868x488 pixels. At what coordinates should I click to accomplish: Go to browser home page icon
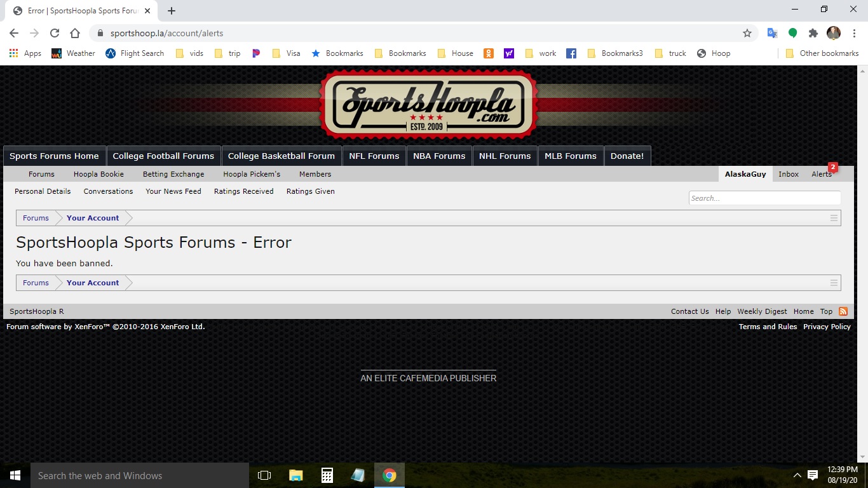click(75, 33)
